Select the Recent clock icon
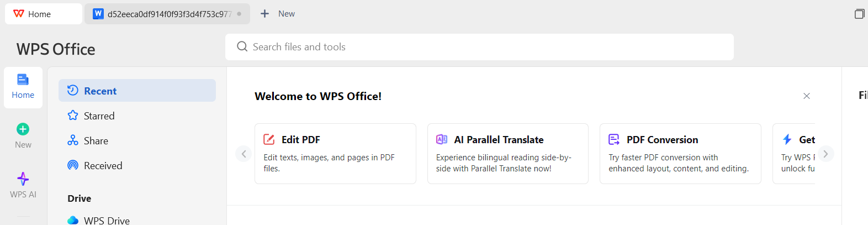868x225 pixels. pos(73,90)
